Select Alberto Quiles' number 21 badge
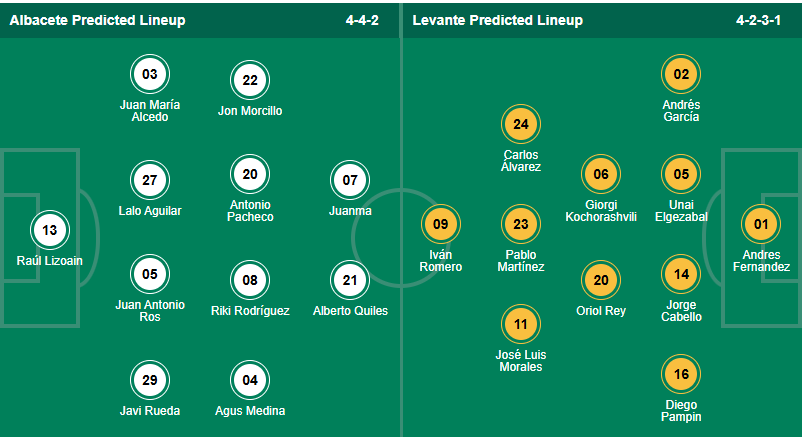The image size is (803, 437). pos(350,280)
